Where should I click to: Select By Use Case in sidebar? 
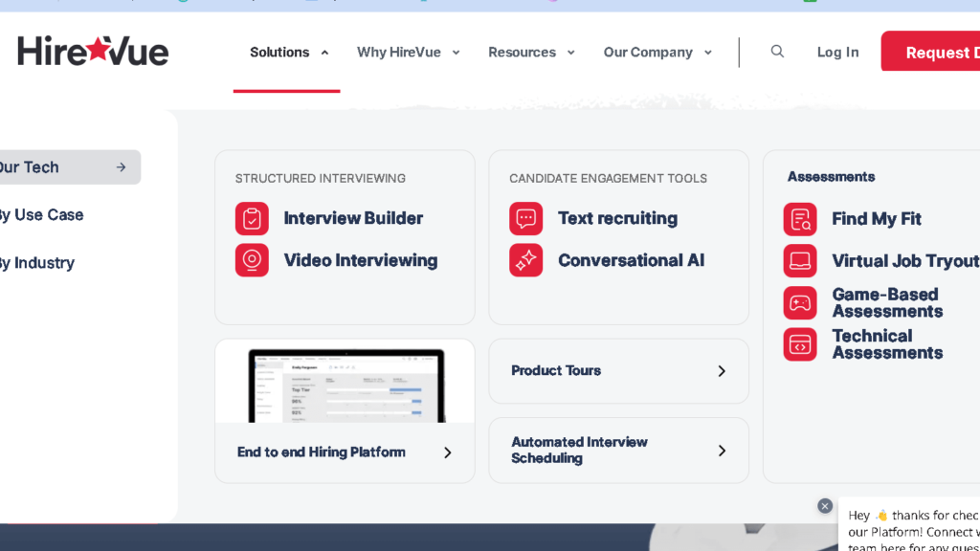[41, 215]
